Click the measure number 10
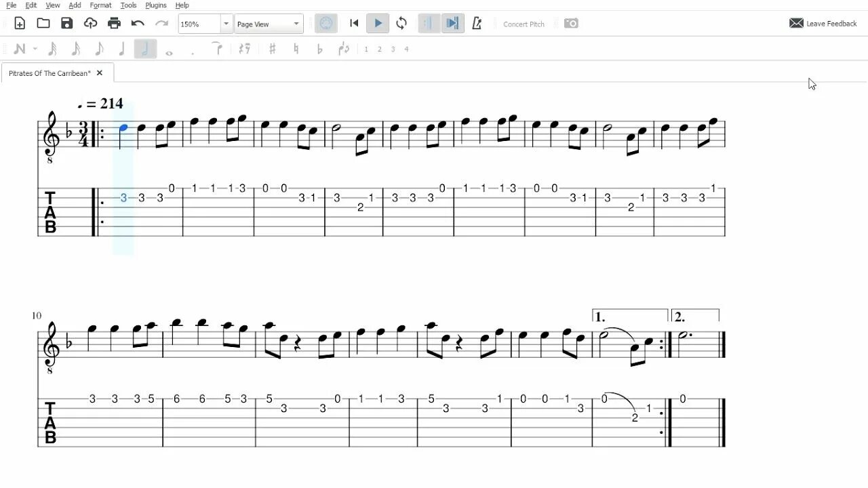 tap(37, 316)
